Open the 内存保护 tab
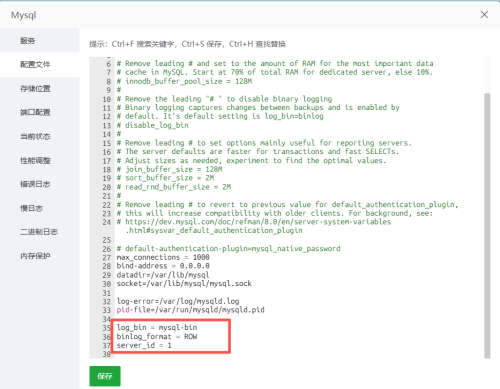500x389 pixels. tap(35, 256)
